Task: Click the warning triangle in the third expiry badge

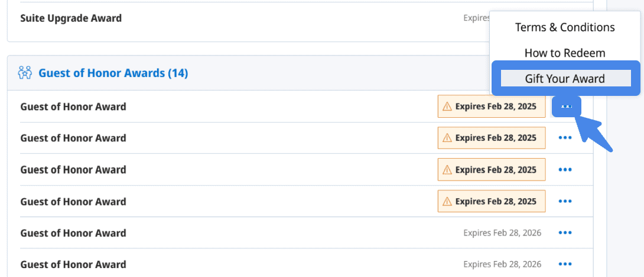Action: [447, 170]
